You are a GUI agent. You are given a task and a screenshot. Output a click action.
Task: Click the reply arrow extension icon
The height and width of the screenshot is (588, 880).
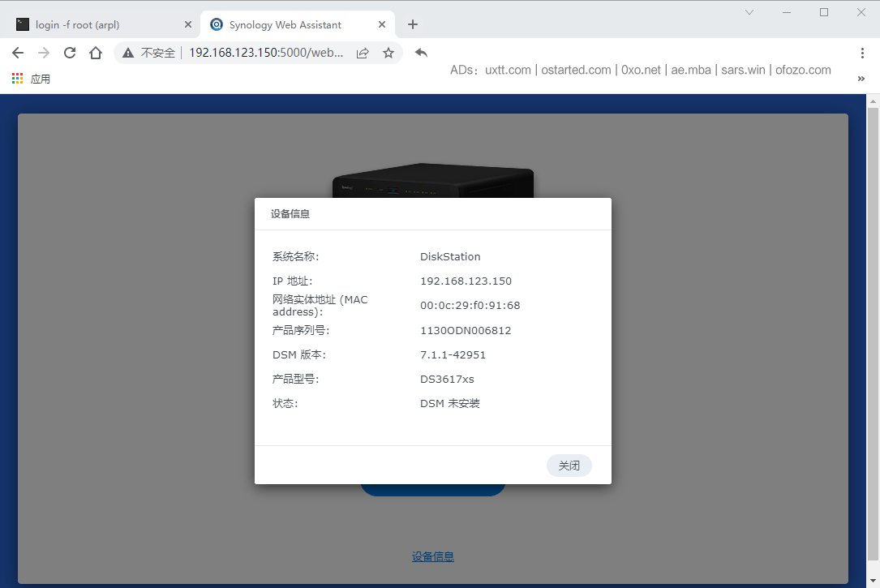tap(421, 53)
